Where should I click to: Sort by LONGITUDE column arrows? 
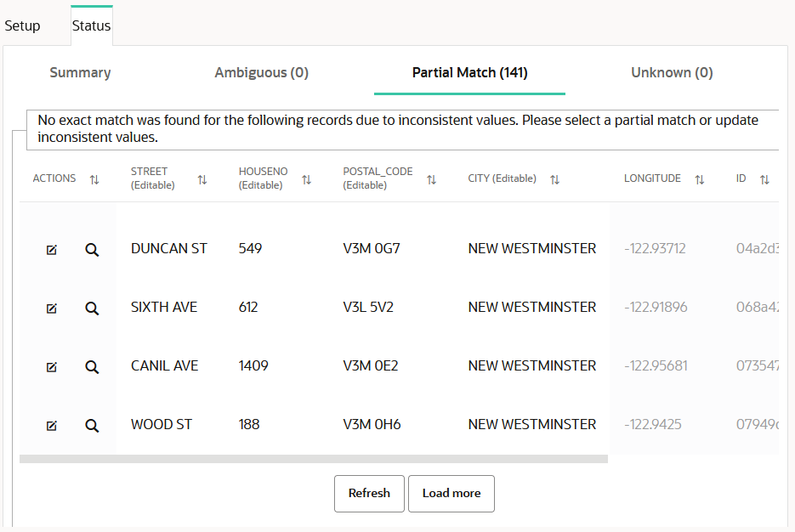[700, 179]
